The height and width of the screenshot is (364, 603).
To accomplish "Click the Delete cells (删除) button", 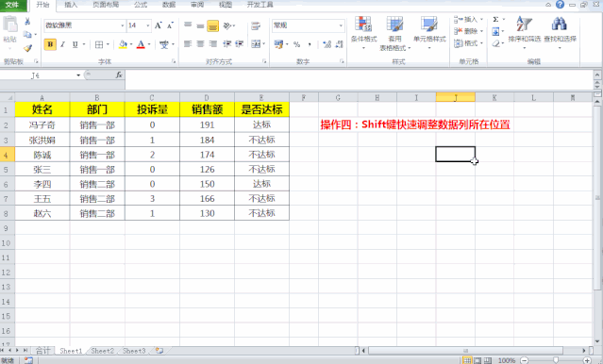I will click(x=468, y=31).
